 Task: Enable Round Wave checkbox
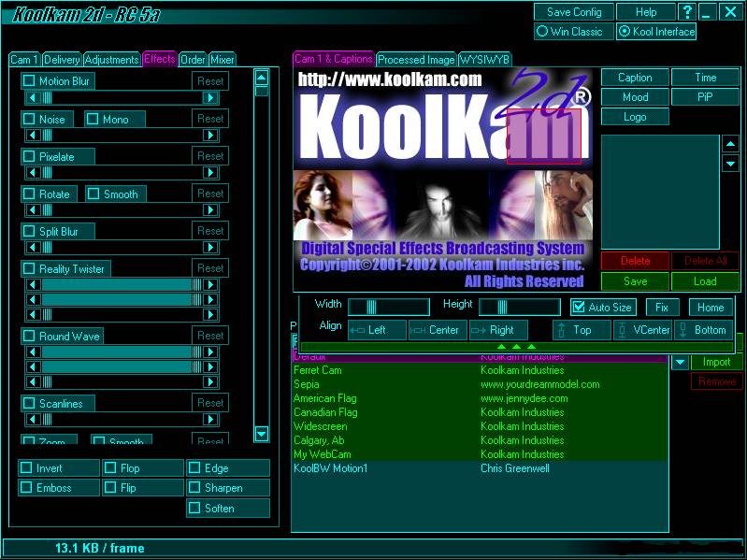[x=29, y=336]
